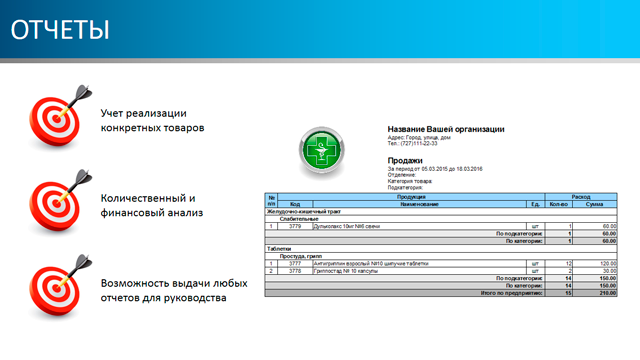Click the 'Продажи' report heading
640x360 pixels.
point(405,160)
